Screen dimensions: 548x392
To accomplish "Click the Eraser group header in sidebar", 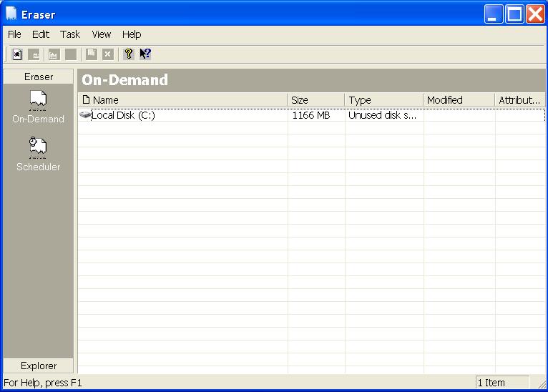I will tap(39, 77).
